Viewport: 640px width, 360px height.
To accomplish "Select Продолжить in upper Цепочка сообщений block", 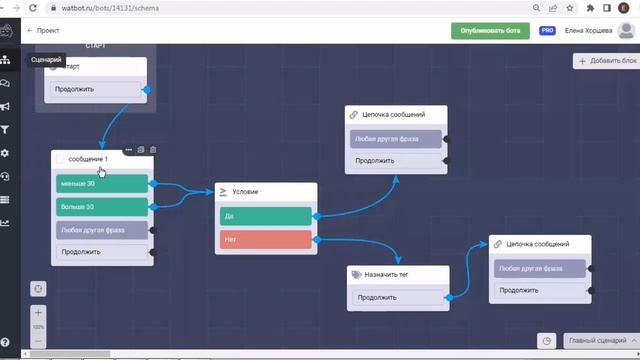I will coord(396,161).
